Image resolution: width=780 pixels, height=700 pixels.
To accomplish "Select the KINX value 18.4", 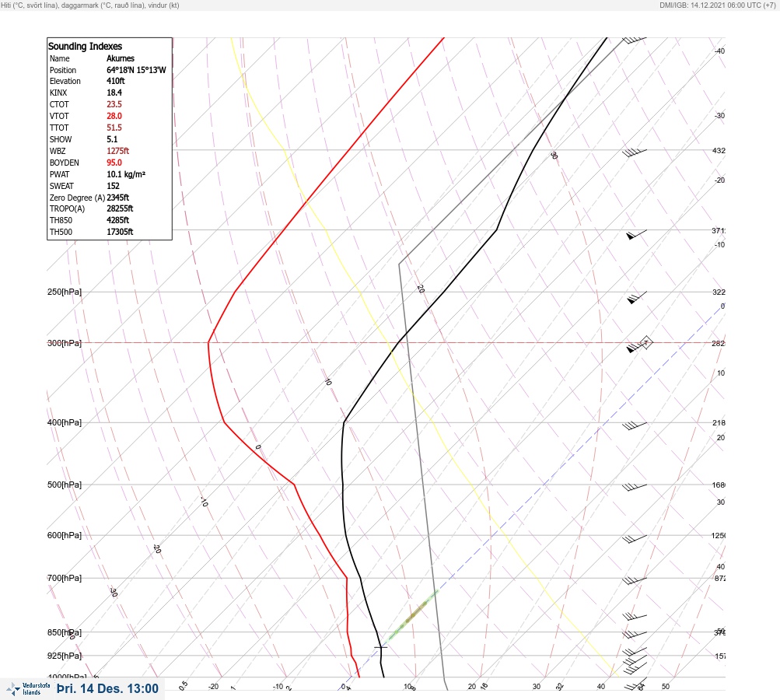I will (114, 93).
